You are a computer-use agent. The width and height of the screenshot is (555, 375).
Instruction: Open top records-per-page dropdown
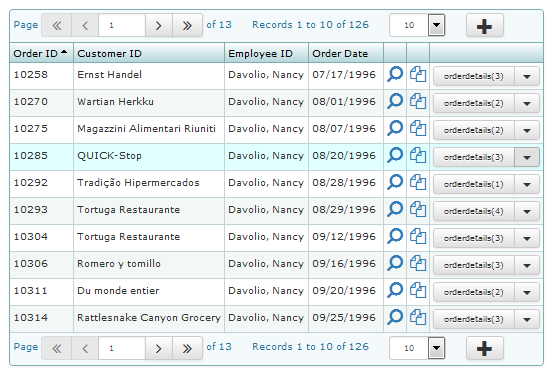coord(436,25)
